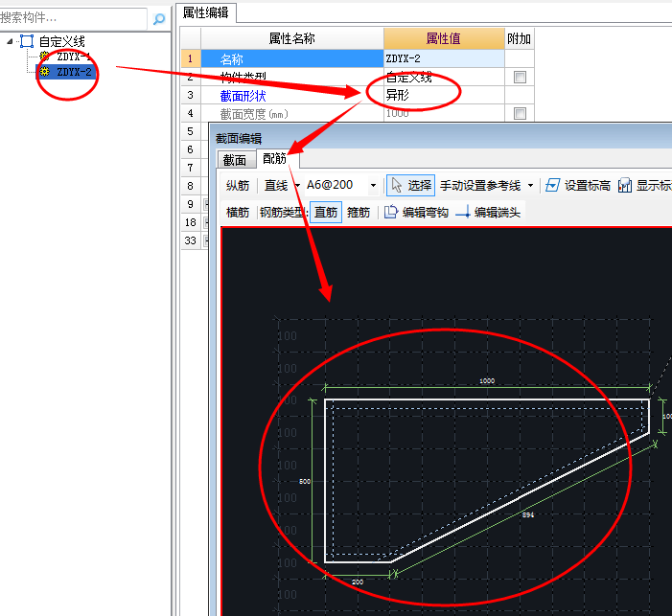Click the 截面宽度(mm) property row
Screen dimensions: 672x616
(291, 113)
